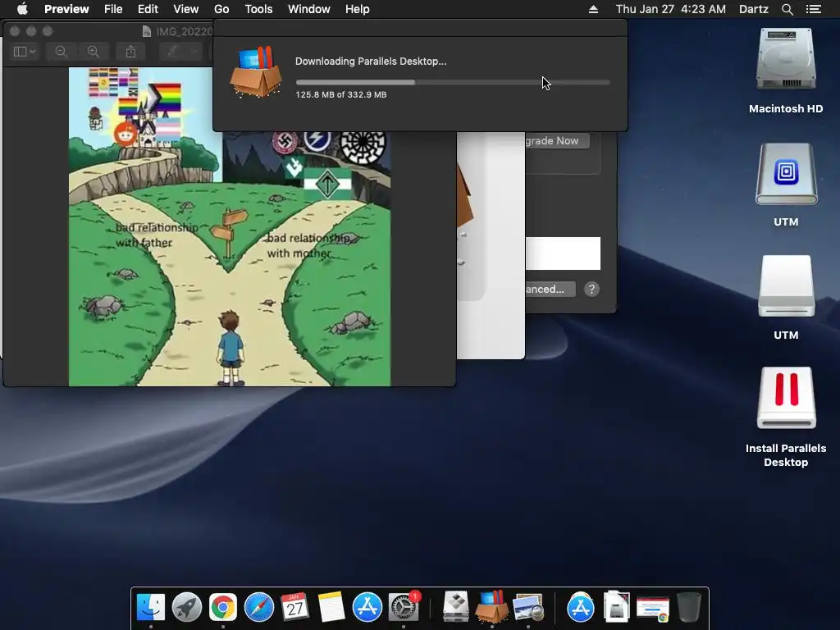The width and height of the screenshot is (840, 630).
Task: Click the date and time in menu bar
Action: (671, 9)
